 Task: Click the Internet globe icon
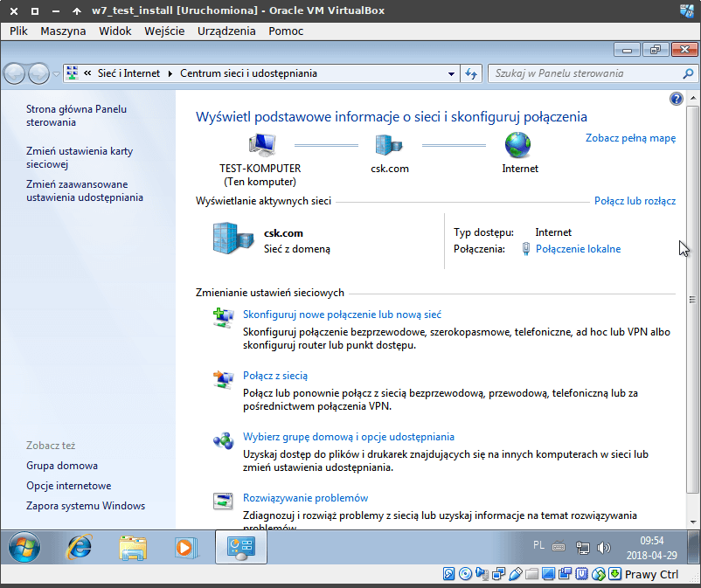click(x=517, y=145)
